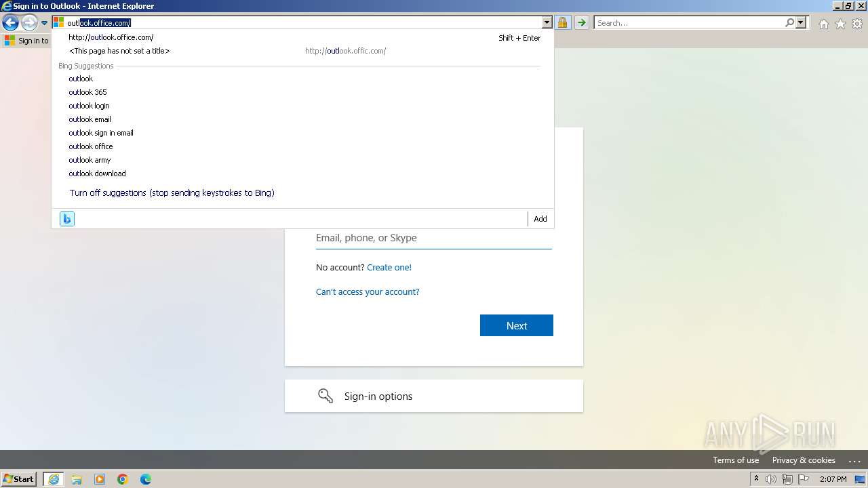Screen dimensions: 868x488
Task: Click the Action Center flag icon
Action: (804, 479)
